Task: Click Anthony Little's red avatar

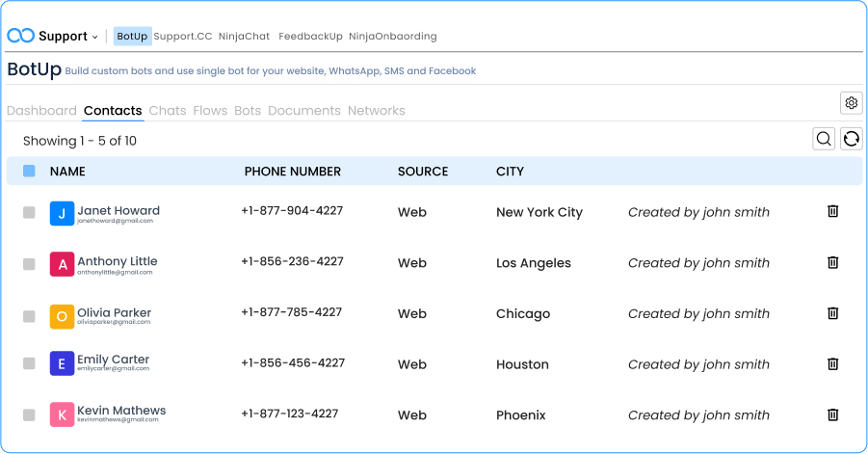Action: (62, 264)
